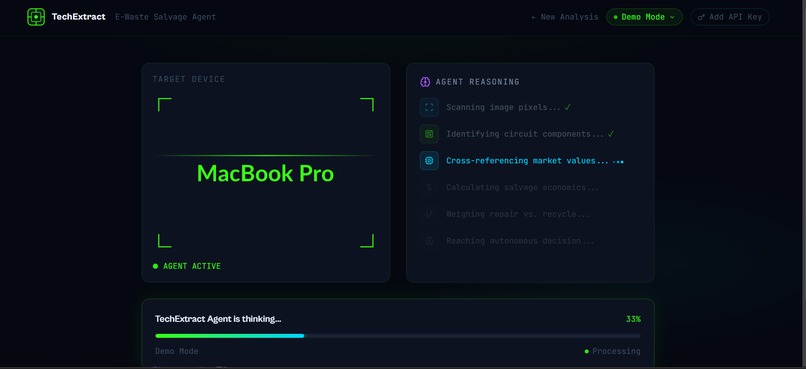Screen dimensions: 806x369
Task: Click the circuit components step icon
Action: coord(429,134)
